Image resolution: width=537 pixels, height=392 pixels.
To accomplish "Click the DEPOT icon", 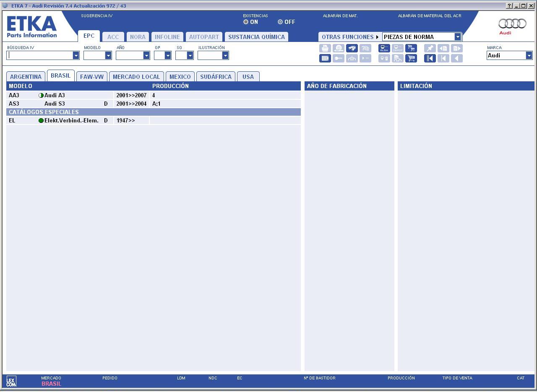I will pos(398,49).
